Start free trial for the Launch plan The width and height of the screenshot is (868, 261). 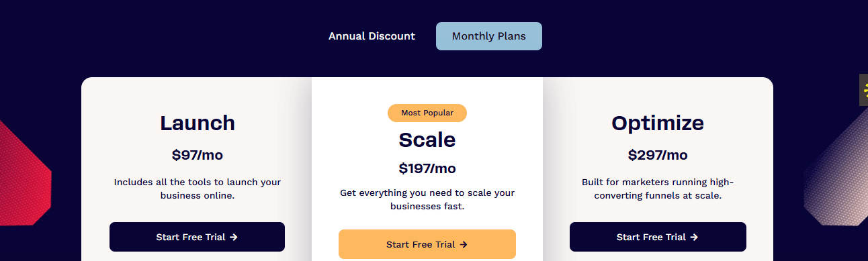pyautogui.click(x=197, y=237)
